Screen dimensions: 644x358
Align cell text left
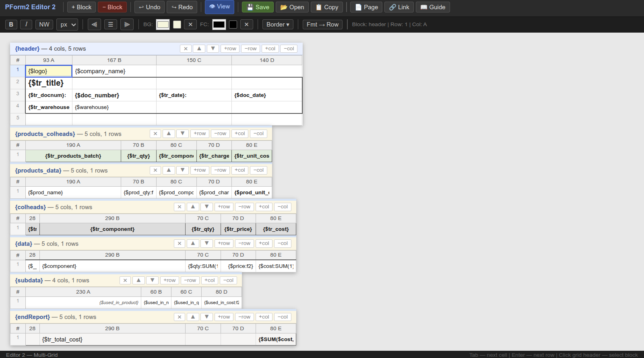click(x=94, y=25)
